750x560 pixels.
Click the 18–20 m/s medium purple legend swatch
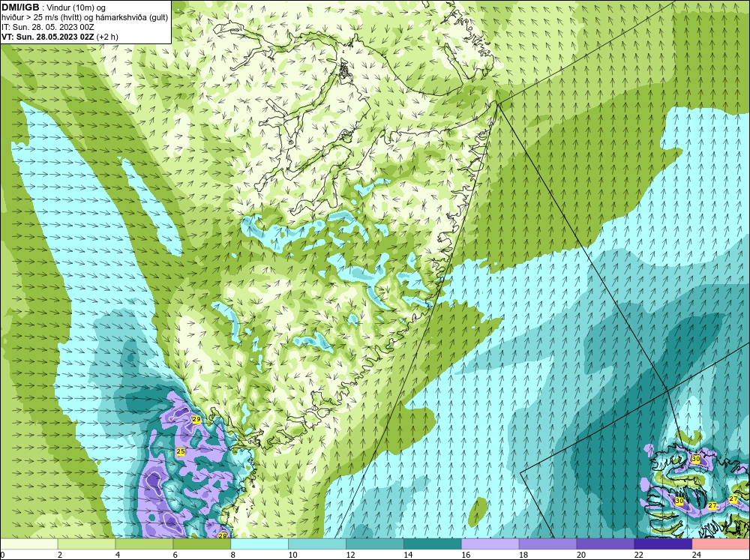pos(547,544)
